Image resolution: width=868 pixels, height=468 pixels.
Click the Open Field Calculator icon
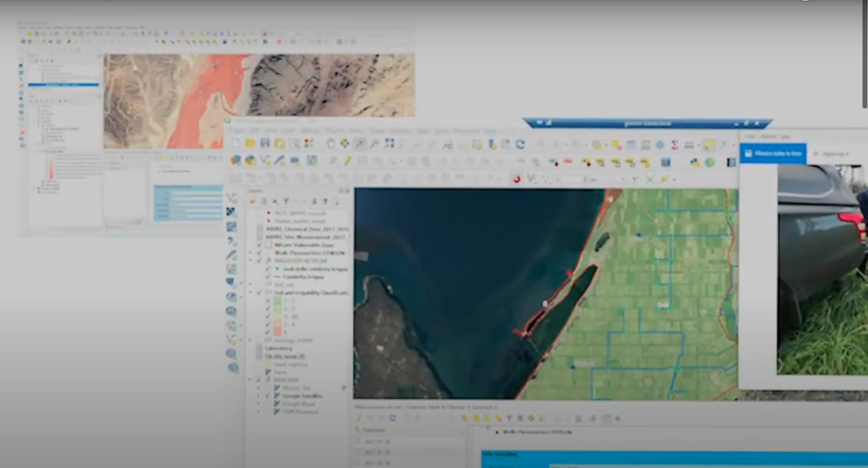pyautogui.click(x=645, y=145)
